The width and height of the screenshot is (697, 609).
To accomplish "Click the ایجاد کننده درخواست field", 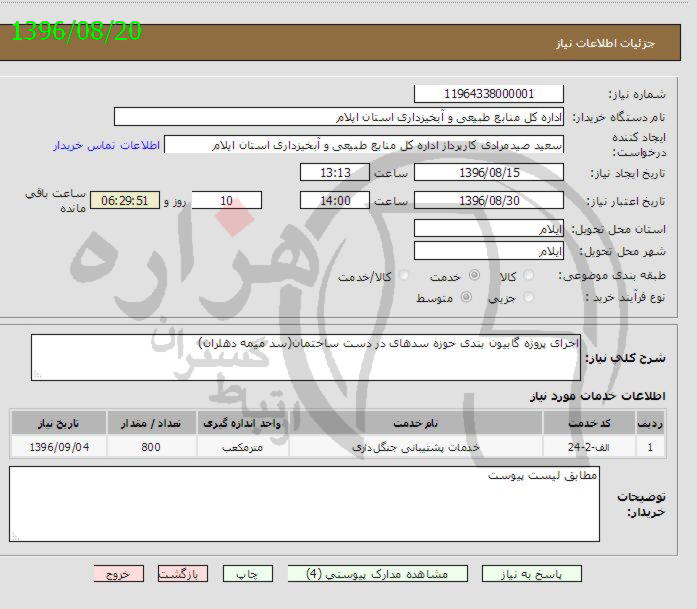I will coord(364,145).
